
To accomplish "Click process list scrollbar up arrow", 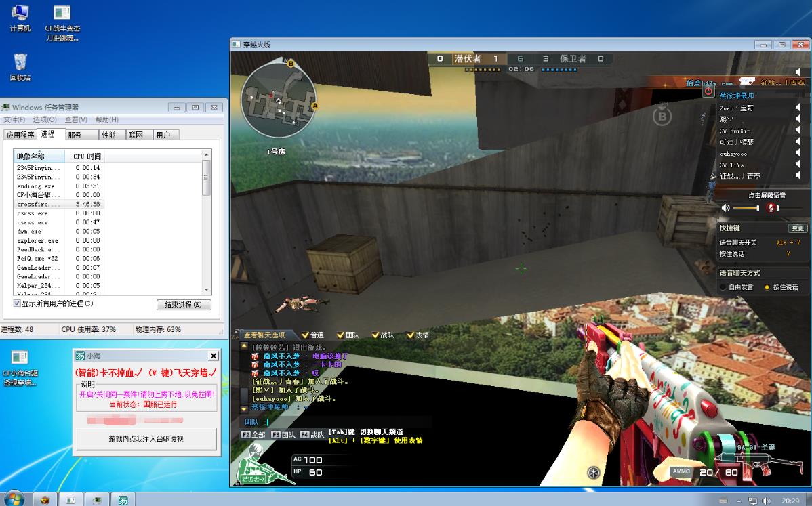I will tap(207, 154).
